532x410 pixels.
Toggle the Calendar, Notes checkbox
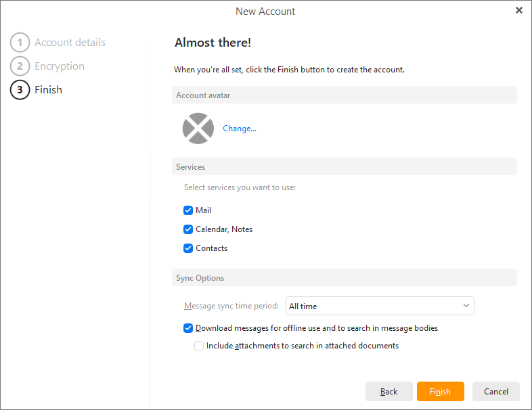coord(188,229)
